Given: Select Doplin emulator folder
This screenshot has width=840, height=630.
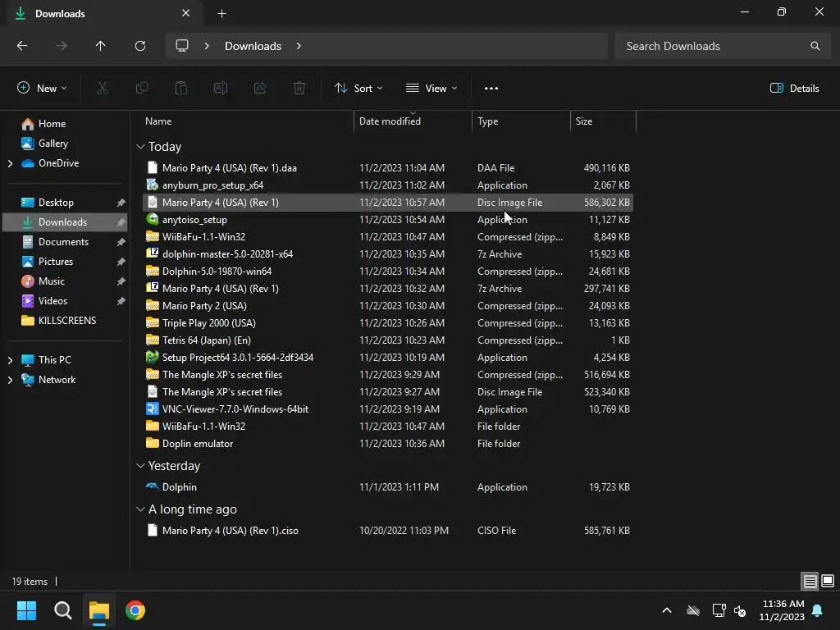Looking at the screenshot, I should click(x=388, y=444).
